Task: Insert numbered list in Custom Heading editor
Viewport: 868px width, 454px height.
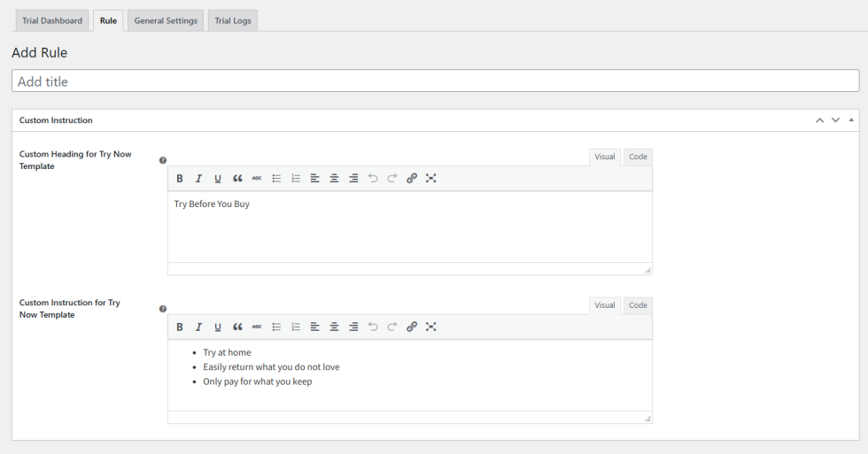Action: [296, 178]
